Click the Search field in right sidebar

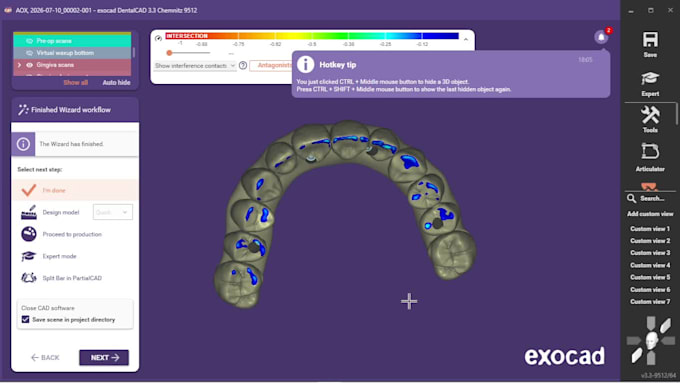(x=650, y=198)
